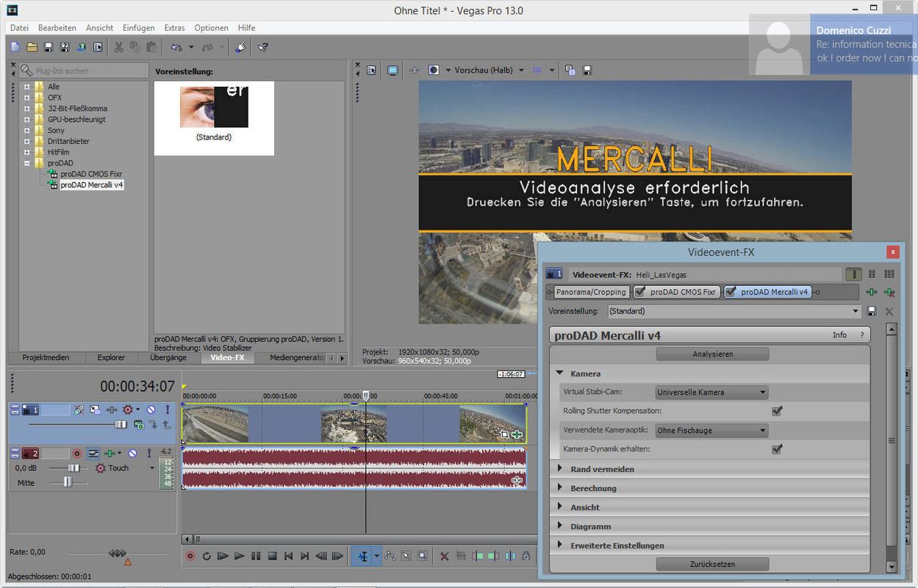This screenshot has height=588, width=918.
Task: Solo audio track 2 with the exclamation icon
Action: (x=149, y=453)
